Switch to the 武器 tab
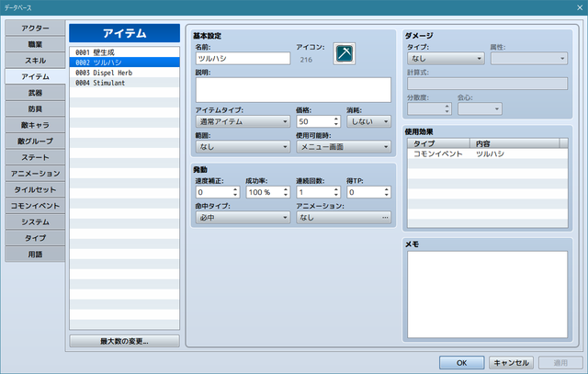Viewport: 588px width, 374px height. [35, 93]
